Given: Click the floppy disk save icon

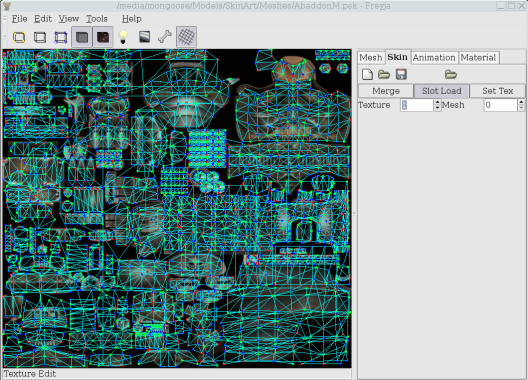Looking at the screenshot, I should [x=401, y=74].
